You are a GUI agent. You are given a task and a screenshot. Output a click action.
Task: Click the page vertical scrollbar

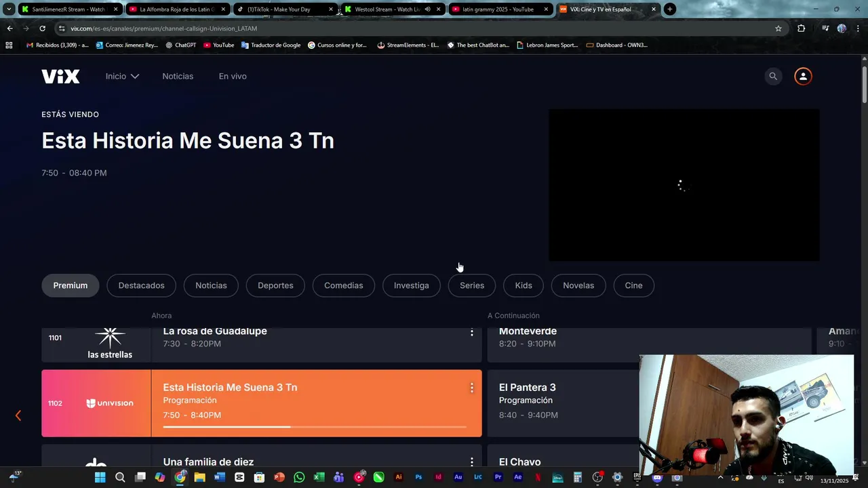[865, 85]
